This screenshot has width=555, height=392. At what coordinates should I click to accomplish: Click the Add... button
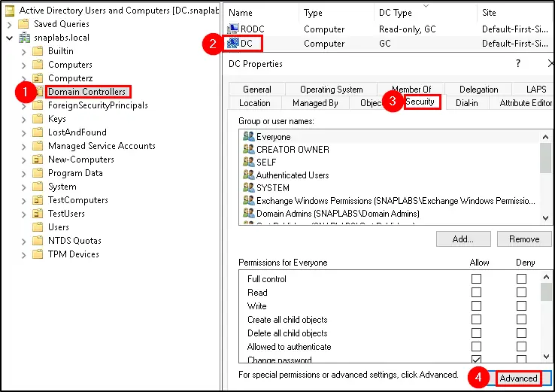(463, 239)
